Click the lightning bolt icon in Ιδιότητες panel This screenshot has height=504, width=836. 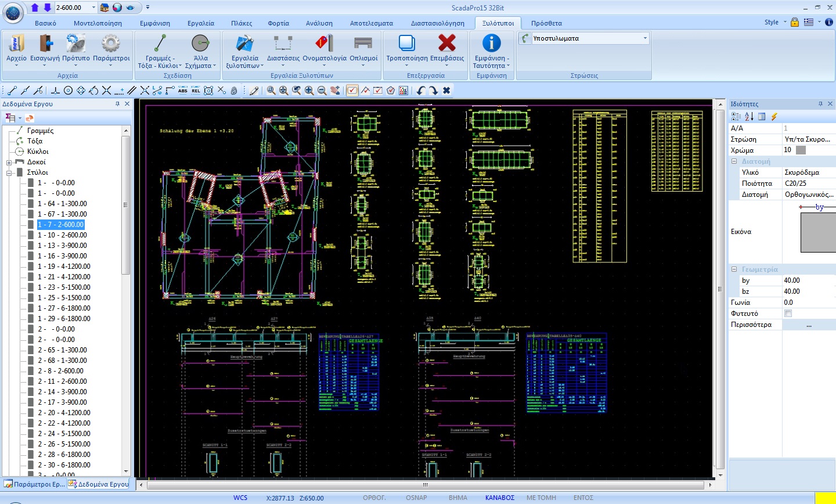[x=774, y=117]
